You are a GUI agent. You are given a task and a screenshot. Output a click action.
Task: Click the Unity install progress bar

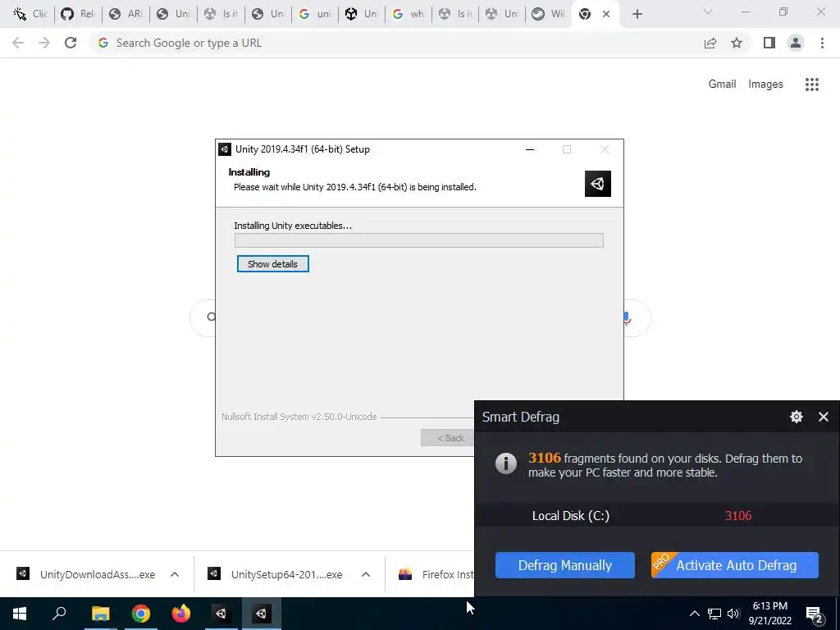419,240
